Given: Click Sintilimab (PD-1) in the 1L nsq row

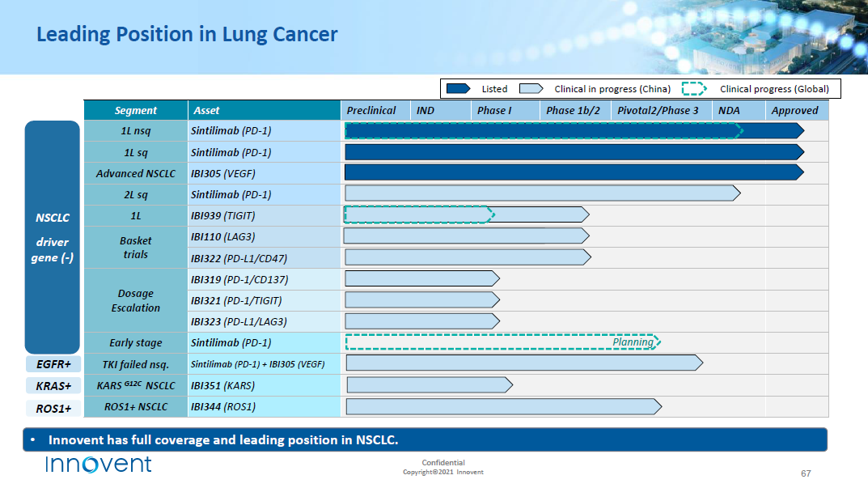Looking at the screenshot, I should click(264, 131).
